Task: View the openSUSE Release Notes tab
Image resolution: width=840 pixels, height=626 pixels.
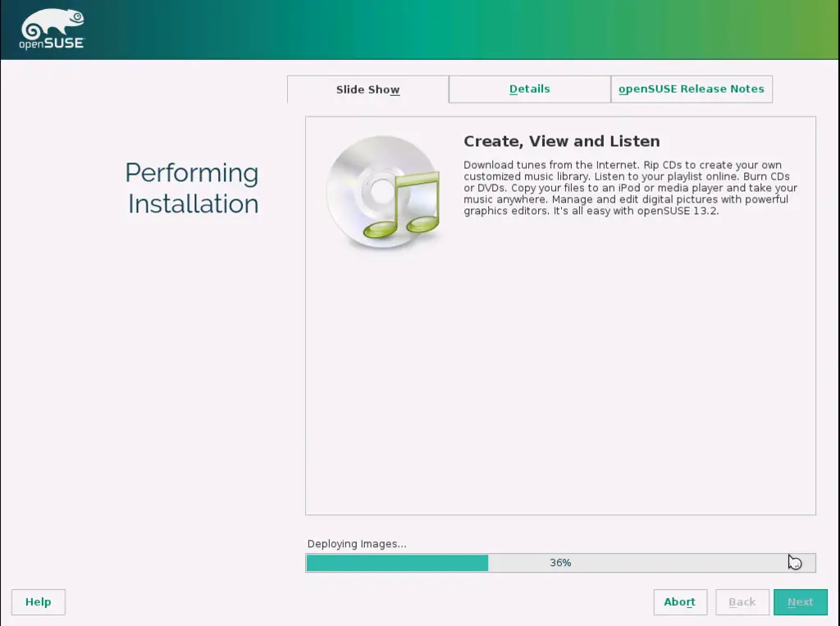Action: click(691, 89)
